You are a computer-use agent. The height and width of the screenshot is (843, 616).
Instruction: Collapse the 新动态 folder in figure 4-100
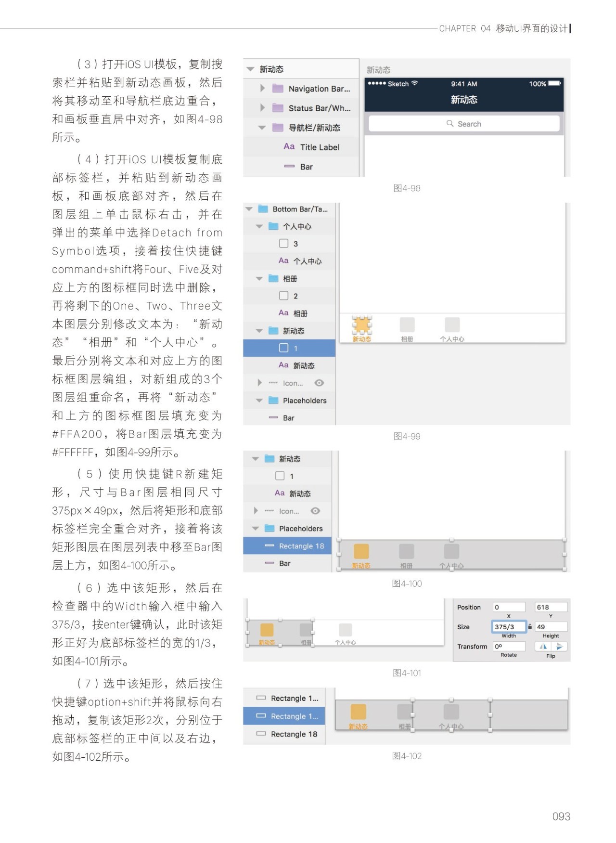(x=255, y=459)
